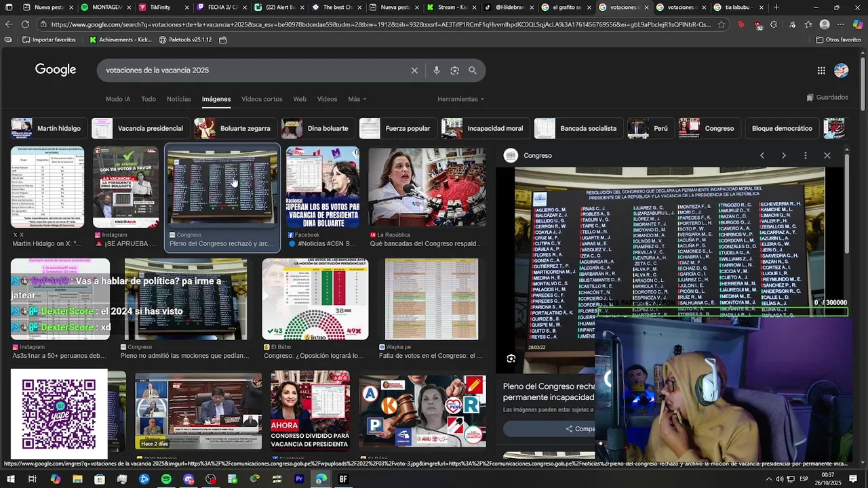This screenshot has height=488, width=868.
Task: Switch to the Noticias tab
Action: (179, 99)
